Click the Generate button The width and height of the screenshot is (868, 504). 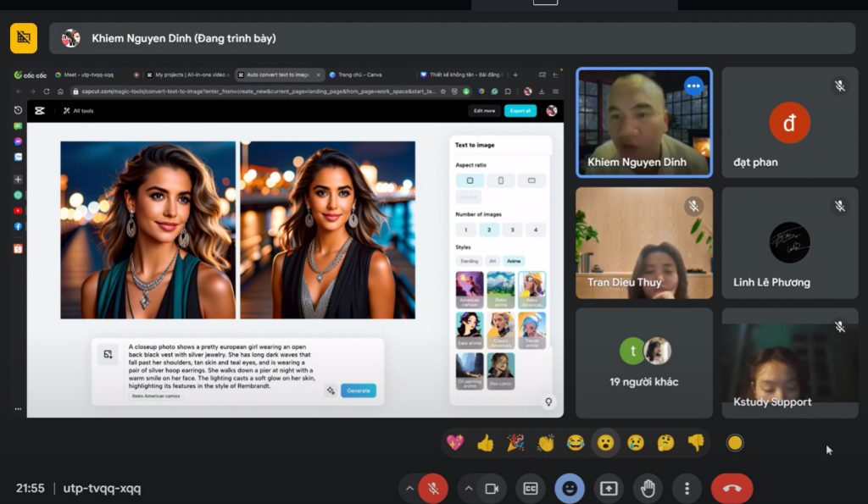(357, 390)
